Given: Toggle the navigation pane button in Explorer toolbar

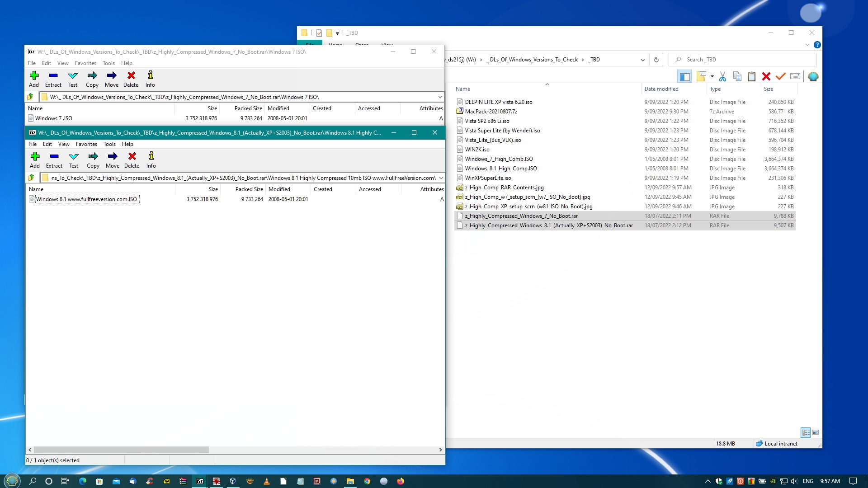Looking at the screenshot, I should (684, 76).
